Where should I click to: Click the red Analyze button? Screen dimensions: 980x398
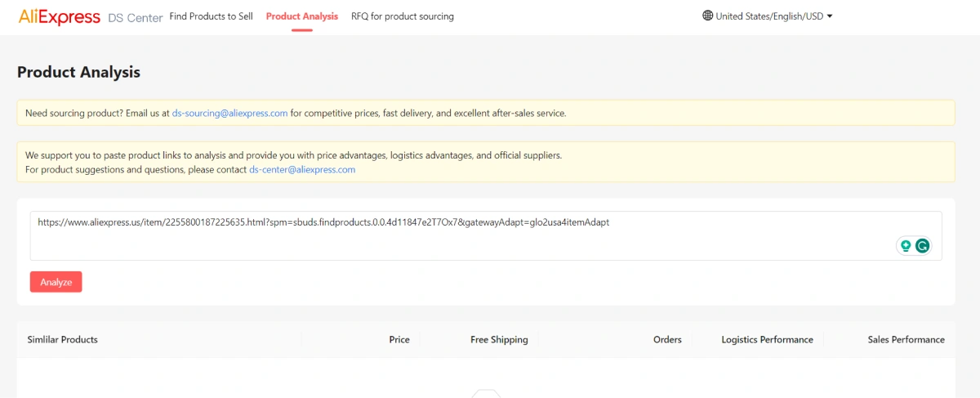(x=56, y=282)
